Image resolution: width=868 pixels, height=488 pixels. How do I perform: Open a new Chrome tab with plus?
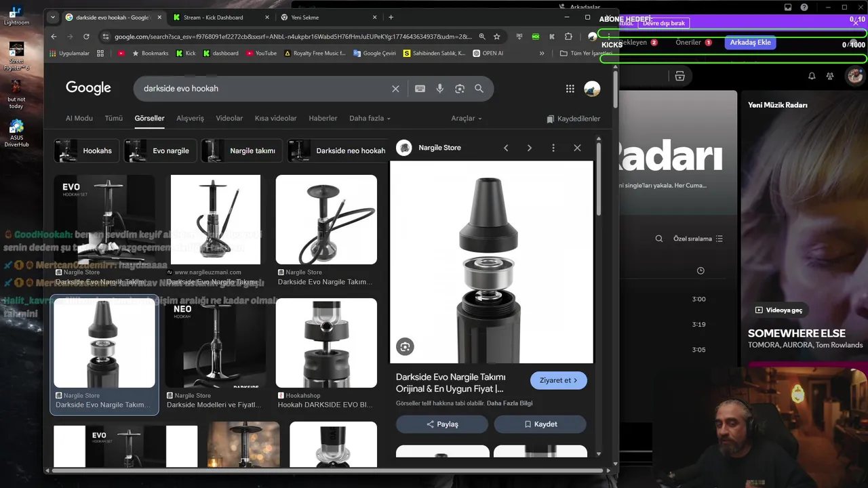coord(391,17)
